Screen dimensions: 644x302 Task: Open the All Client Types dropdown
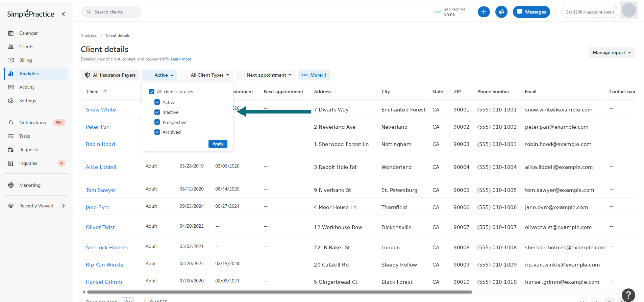pyautogui.click(x=206, y=75)
